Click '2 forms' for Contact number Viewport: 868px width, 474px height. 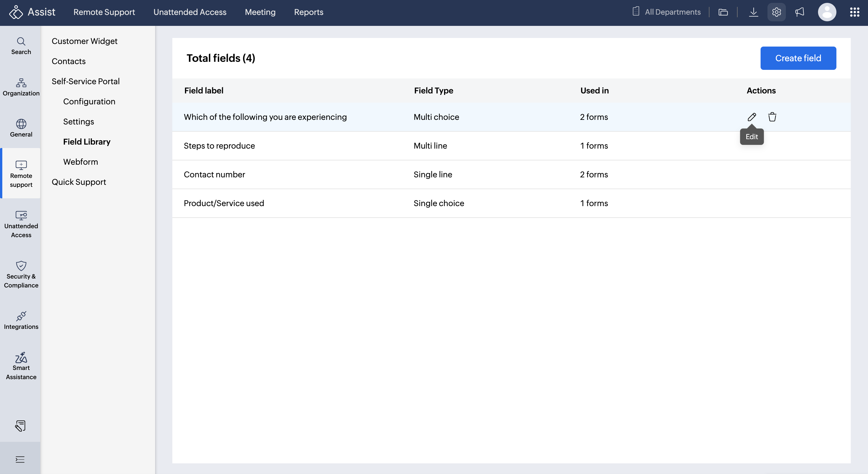594,174
